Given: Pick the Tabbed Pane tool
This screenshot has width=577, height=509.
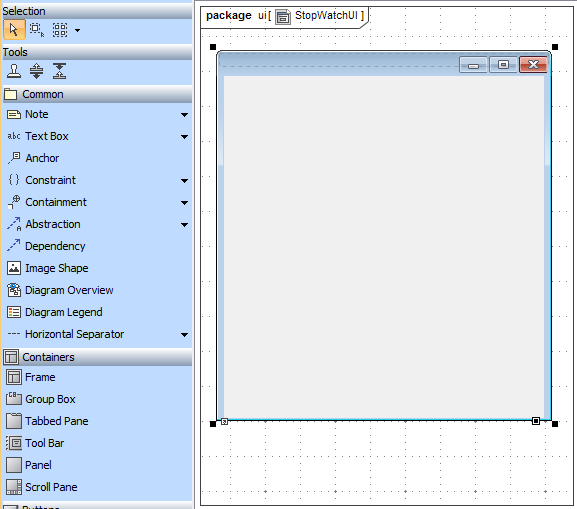Looking at the screenshot, I should 47,421.
